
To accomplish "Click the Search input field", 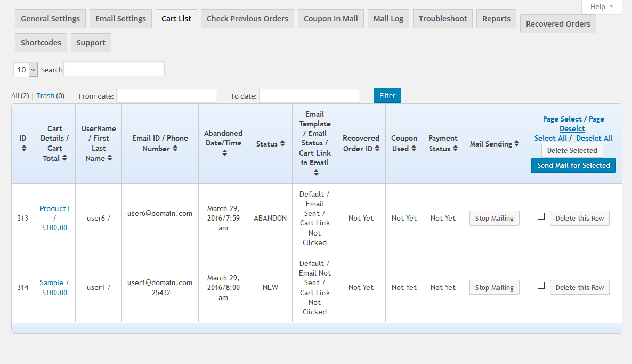I will (x=114, y=69).
